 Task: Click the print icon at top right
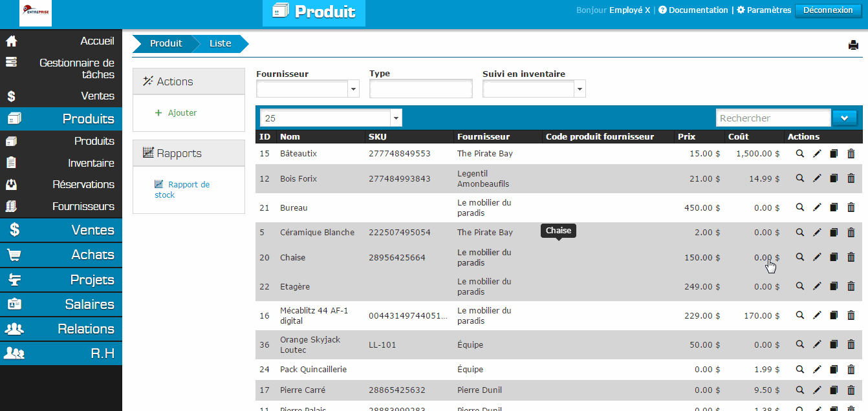tap(853, 45)
